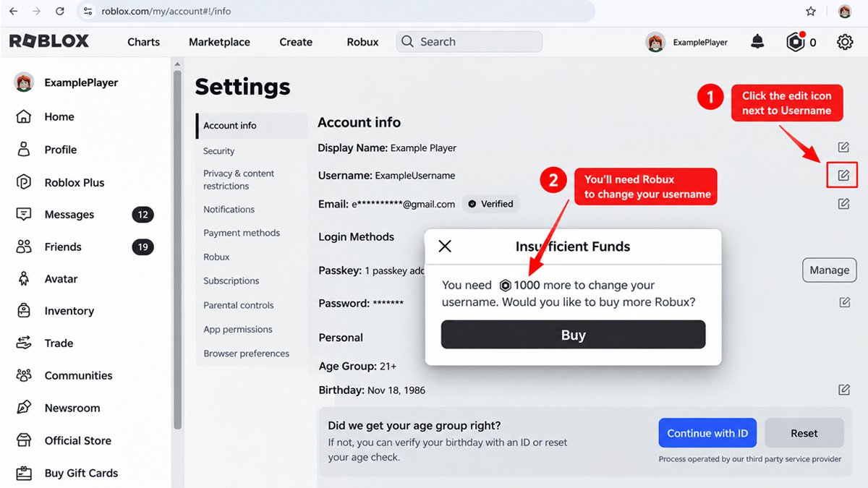Open Browser preferences settings tab

pos(246,354)
